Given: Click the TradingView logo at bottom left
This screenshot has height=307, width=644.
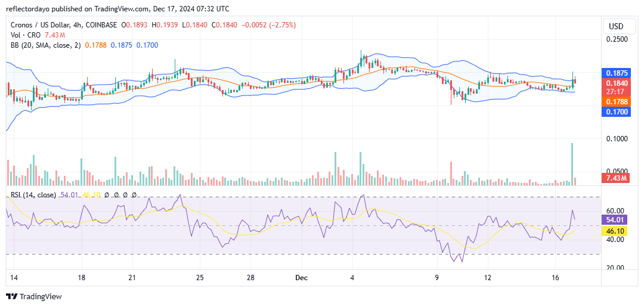Looking at the screenshot, I should [x=33, y=296].
